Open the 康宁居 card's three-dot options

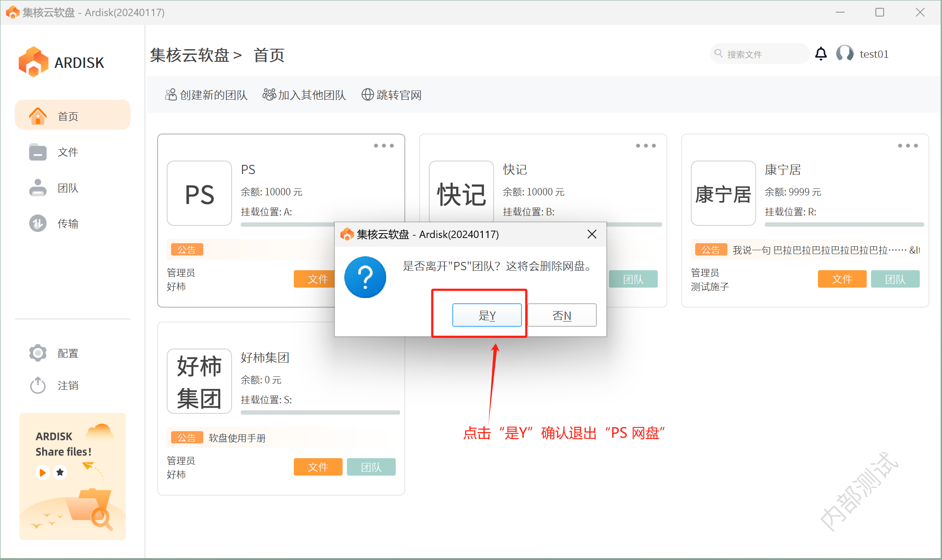click(x=908, y=146)
